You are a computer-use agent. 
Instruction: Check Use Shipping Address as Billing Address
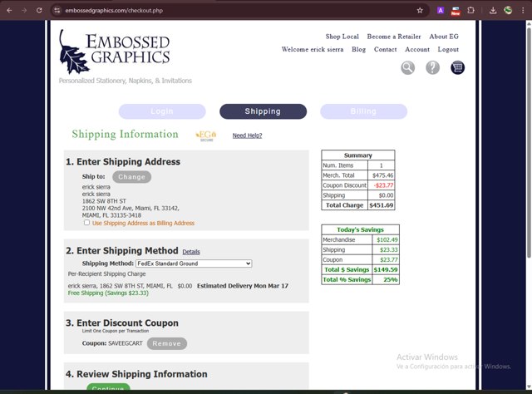point(86,223)
